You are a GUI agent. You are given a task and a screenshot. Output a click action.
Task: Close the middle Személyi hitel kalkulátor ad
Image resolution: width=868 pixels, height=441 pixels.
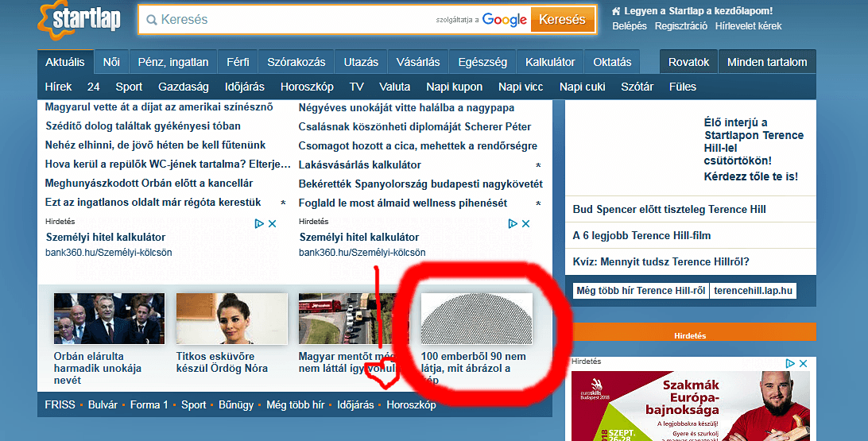[x=525, y=224]
